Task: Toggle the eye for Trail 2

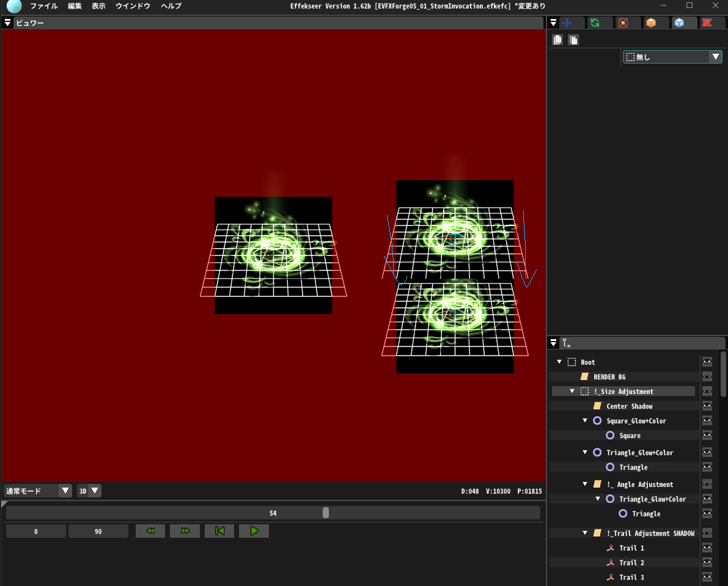Action: (707, 562)
